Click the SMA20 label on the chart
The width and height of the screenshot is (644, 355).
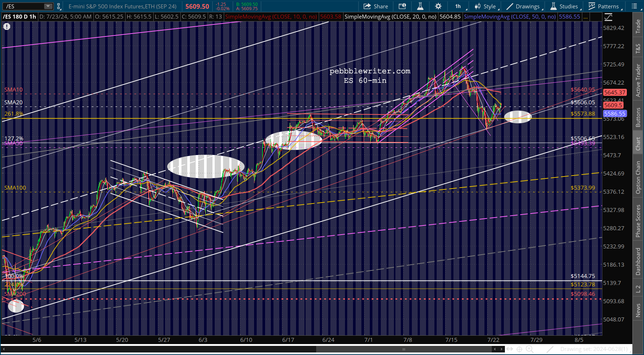tap(14, 103)
